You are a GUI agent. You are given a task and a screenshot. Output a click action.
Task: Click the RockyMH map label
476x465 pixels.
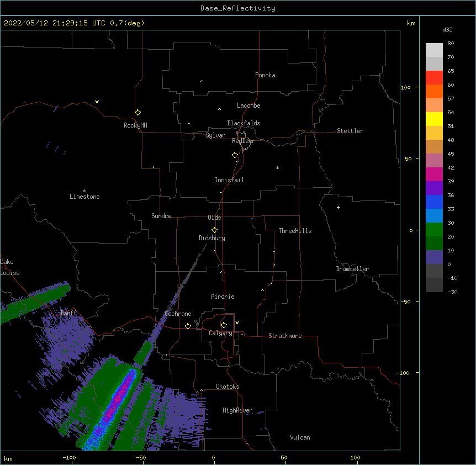(135, 125)
